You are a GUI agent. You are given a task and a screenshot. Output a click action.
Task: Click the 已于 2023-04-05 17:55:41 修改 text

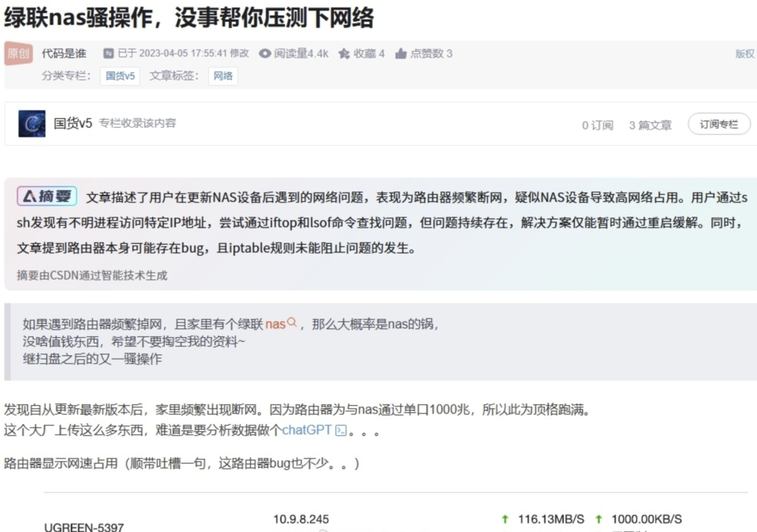coord(184,53)
